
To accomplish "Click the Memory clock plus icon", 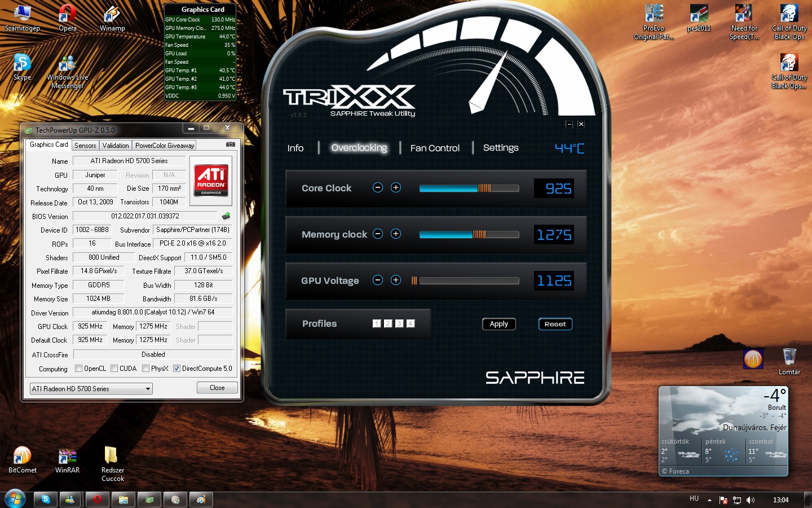I will point(396,234).
